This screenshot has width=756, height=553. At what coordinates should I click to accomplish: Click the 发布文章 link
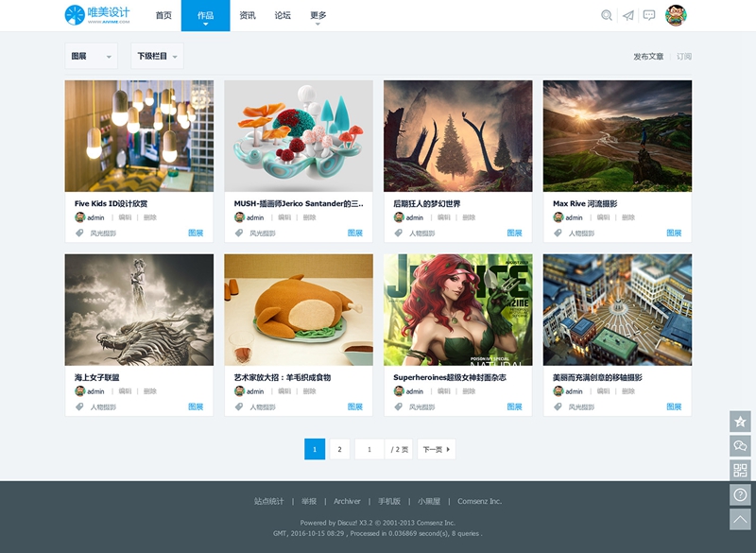tap(648, 57)
